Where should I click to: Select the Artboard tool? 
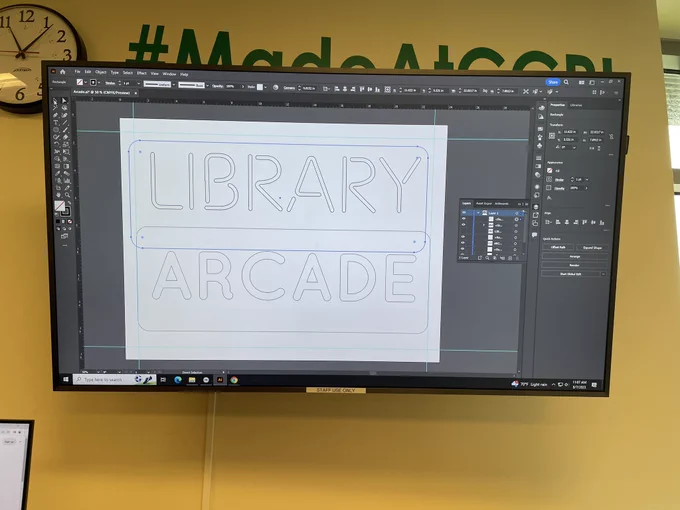(x=58, y=188)
